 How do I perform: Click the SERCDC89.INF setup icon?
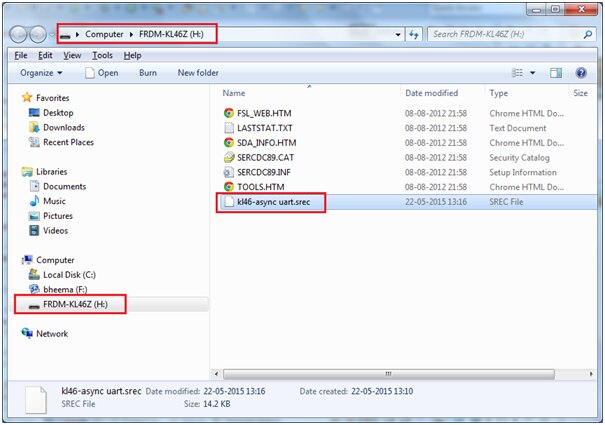(x=229, y=172)
